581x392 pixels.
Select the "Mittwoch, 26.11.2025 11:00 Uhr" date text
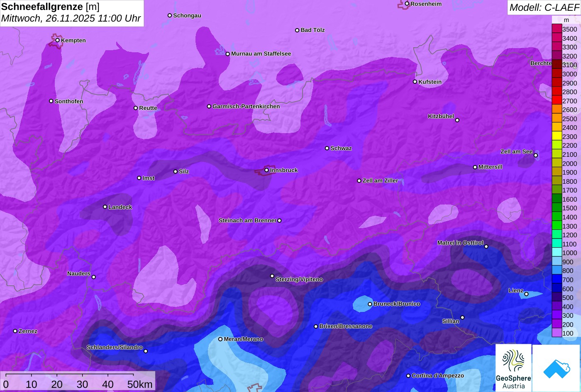[71, 18]
